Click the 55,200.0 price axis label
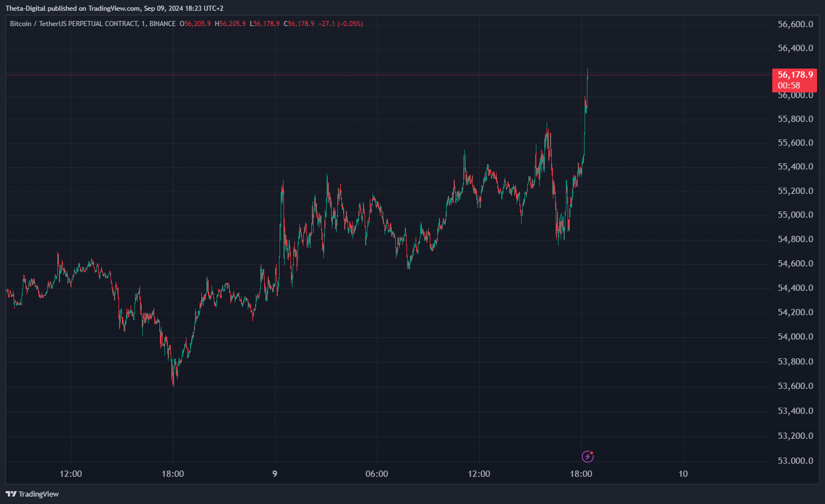825x504 pixels. point(796,191)
